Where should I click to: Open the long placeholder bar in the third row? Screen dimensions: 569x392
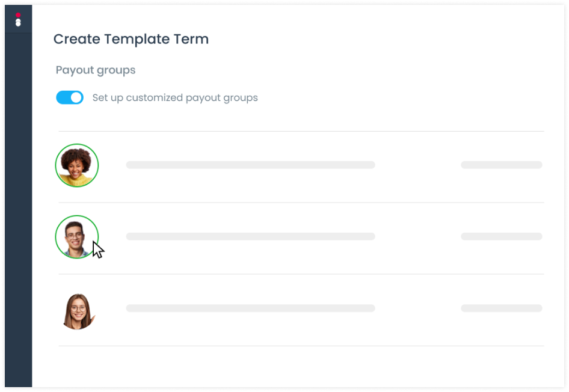coord(250,308)
